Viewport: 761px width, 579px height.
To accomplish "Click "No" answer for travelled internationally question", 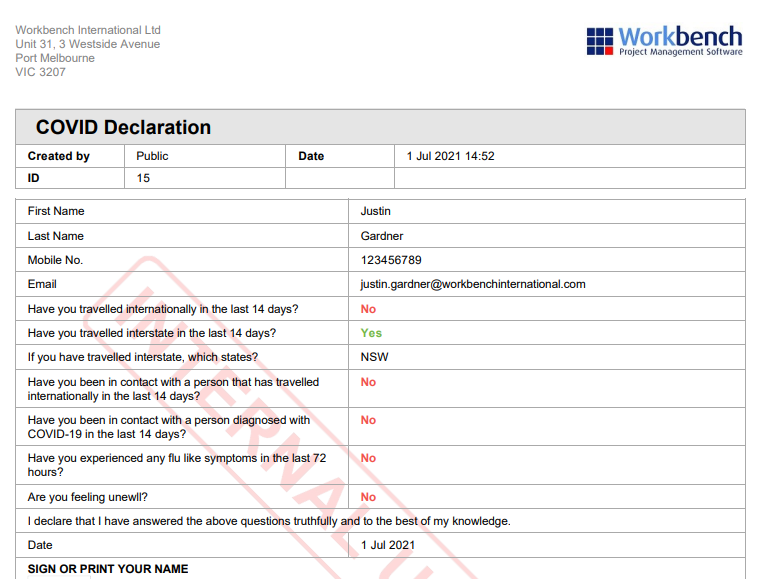I will pos(368,309).
